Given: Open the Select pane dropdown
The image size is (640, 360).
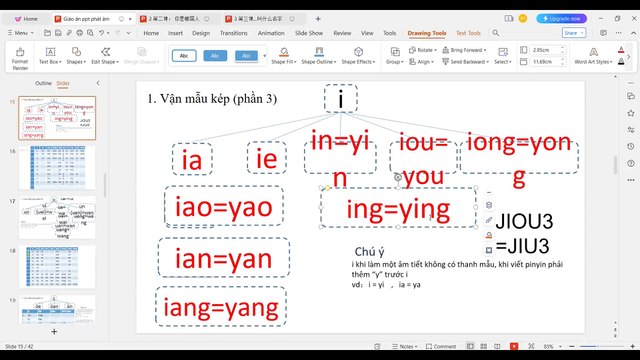Looking at the screenshot, I should (502, 56).
